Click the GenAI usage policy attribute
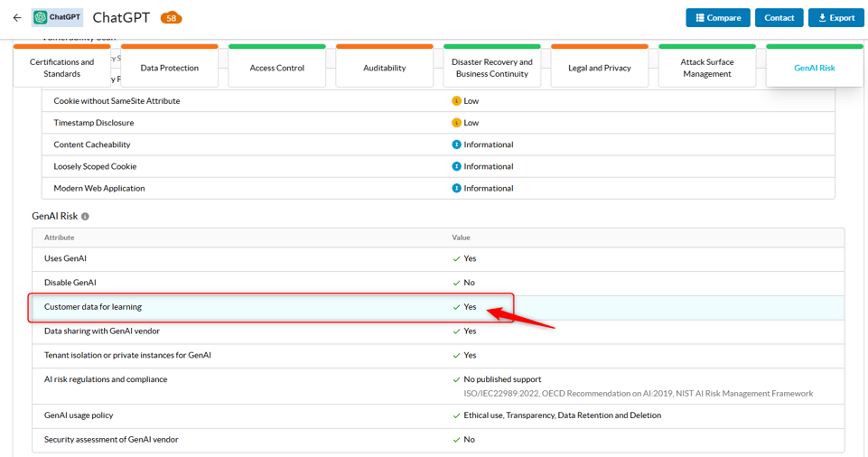 pyautogui.click(x=79, y=415)
